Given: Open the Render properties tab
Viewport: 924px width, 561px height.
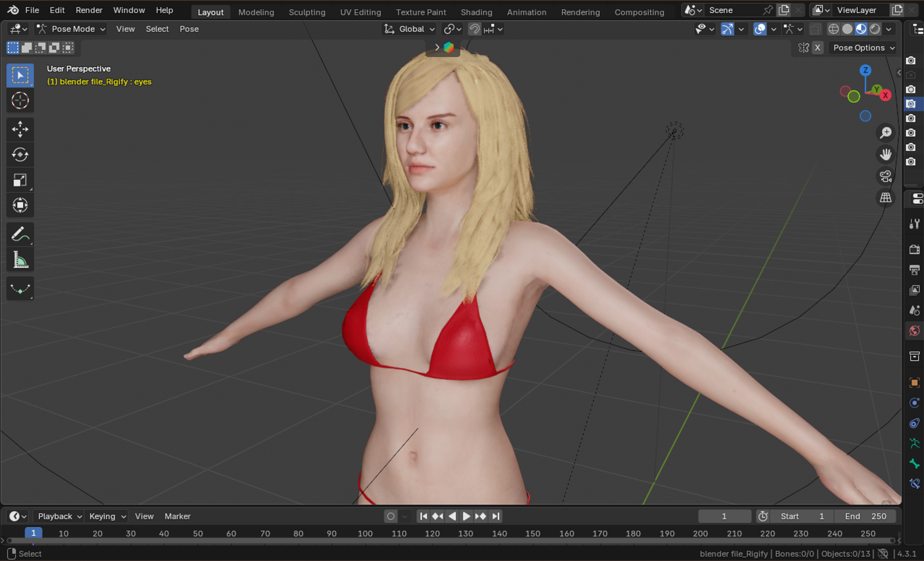Looking at the screenshot, I should [915, 249].
